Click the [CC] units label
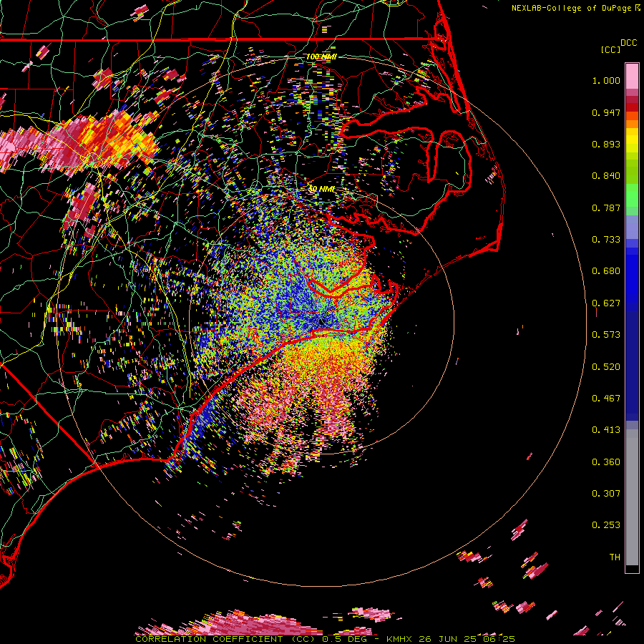This screenshot has width=644, height=644. [x=610, y=49]
